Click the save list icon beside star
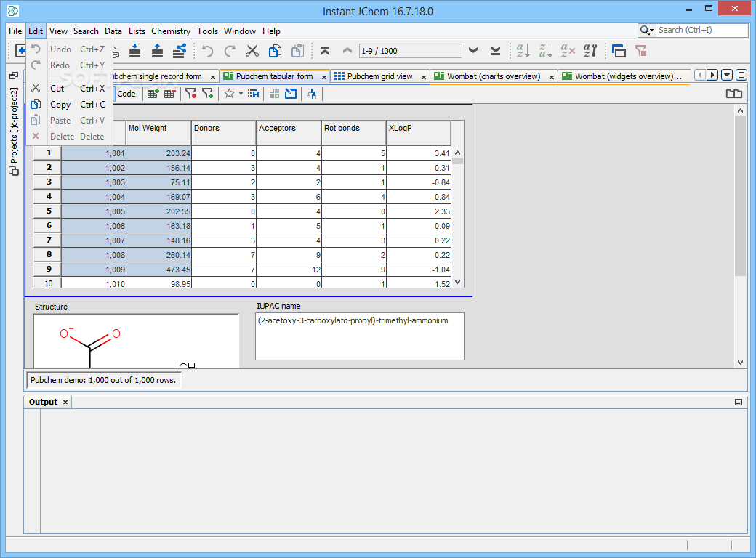This screenshot has width=756, height=558. (x=253, y=94)
